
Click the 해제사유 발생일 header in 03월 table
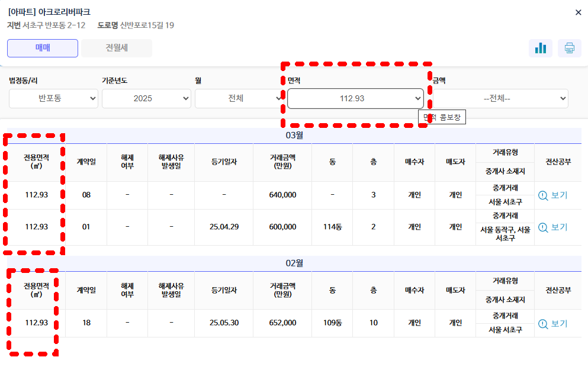click(x=171, y=162)
